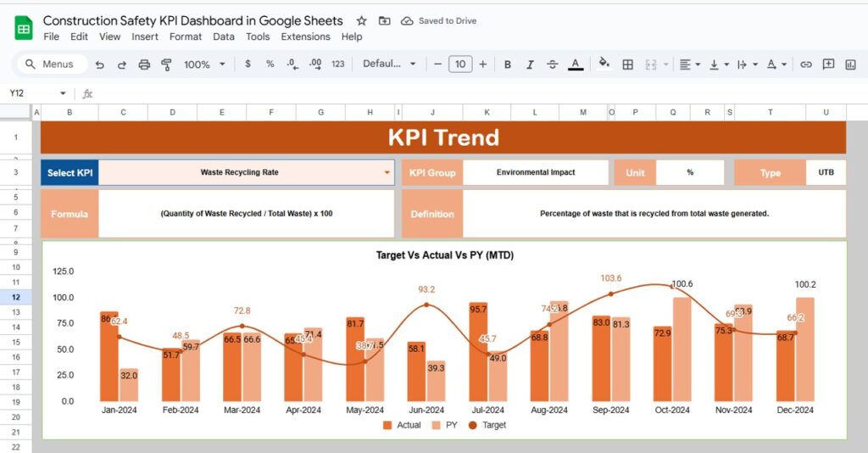
Task: Select row 12 header
Action: [x=15, y=298]
